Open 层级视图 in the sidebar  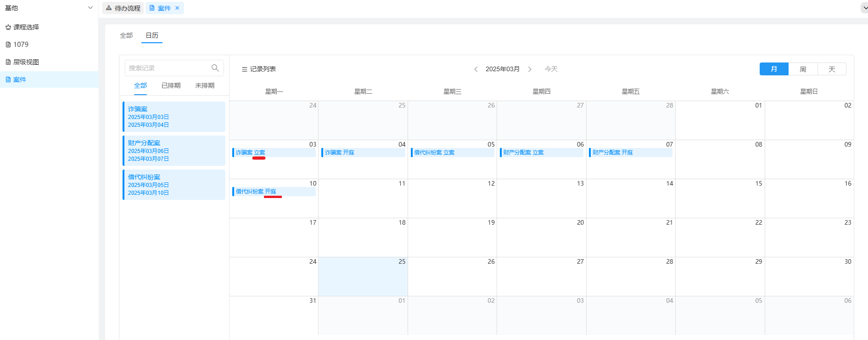tap(26, 62)
